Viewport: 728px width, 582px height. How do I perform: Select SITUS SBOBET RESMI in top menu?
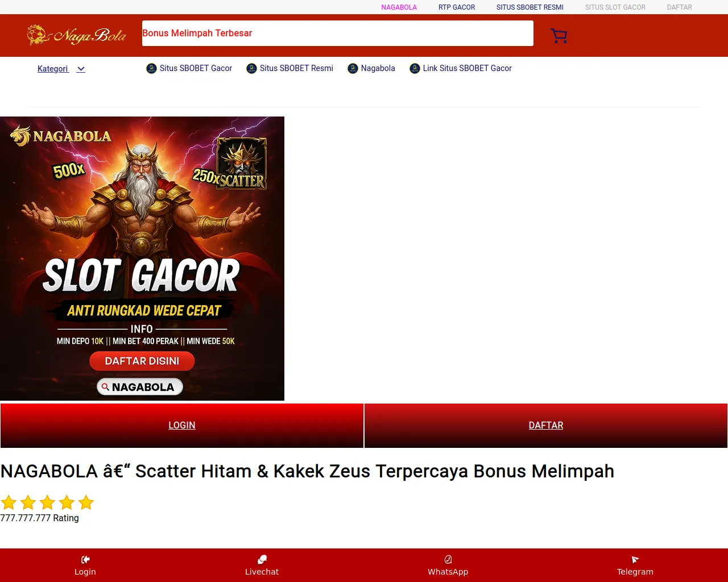tap(530, 7)
